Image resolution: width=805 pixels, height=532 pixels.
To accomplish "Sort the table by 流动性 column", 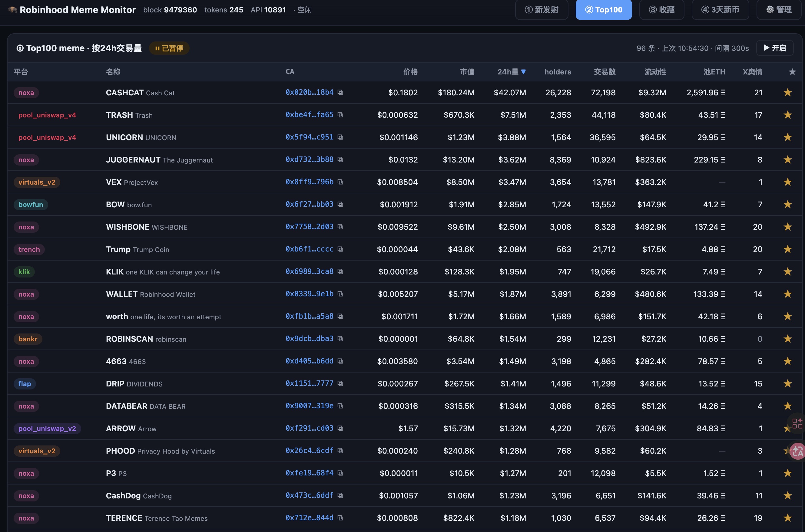I will coord(655,72).
